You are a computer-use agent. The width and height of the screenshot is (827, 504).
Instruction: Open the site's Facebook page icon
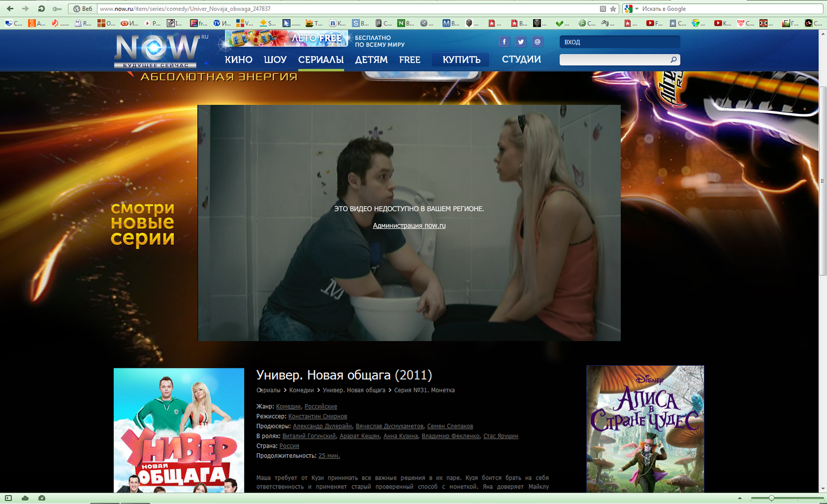(504, 42)
